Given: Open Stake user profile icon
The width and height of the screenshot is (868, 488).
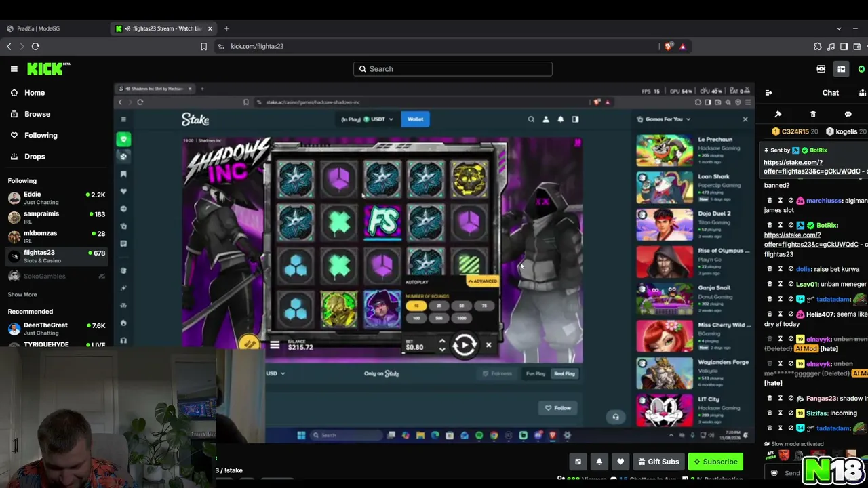Looking at the screenshot, I should click(x=546, y=119).
